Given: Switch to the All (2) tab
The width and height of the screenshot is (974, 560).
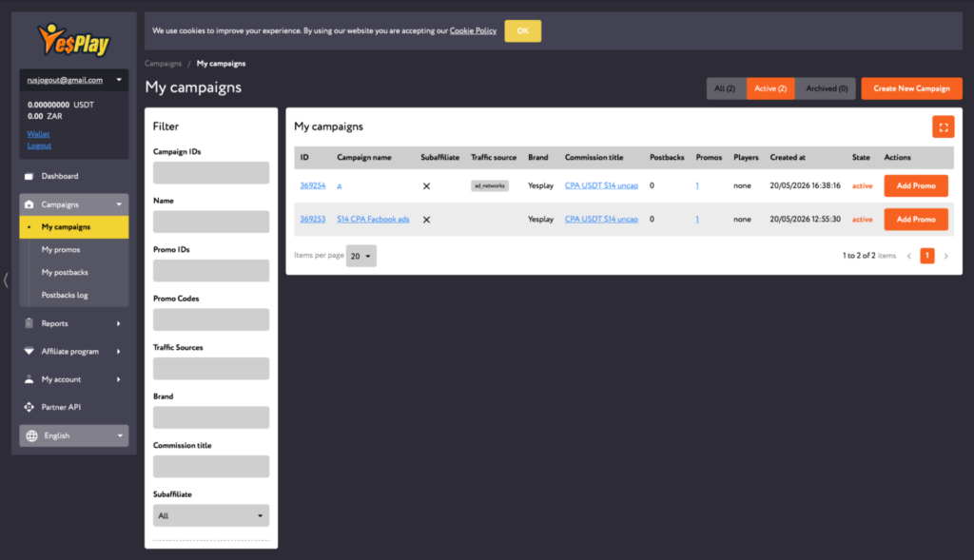Looking at the screenshot, I should tap(724, 88).
